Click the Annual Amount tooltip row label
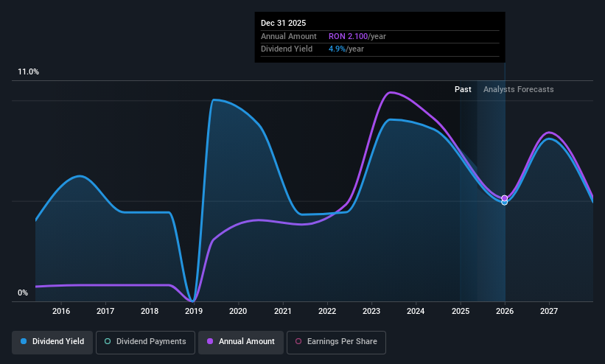 289,36
